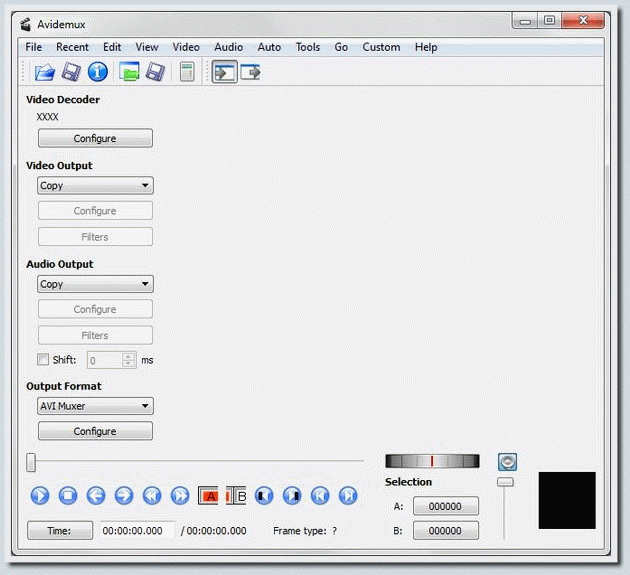Click the black preview thumbnail box
This screenshot has height=575, width=630.
(x=567, y=500)
